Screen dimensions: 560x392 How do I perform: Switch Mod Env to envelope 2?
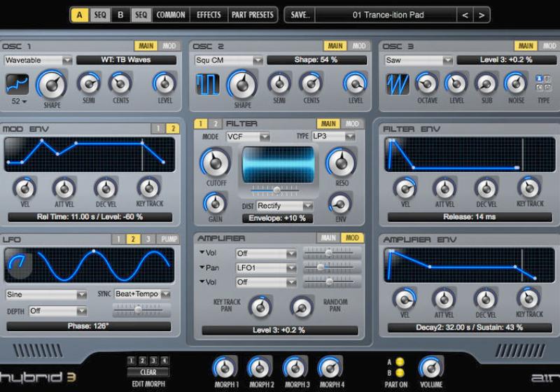172,129
